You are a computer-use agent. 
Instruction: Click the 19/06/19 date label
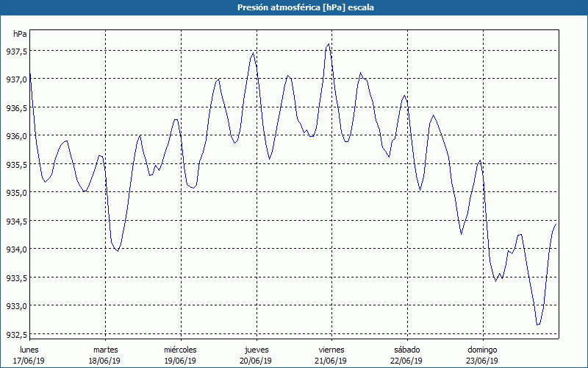point(180,361)
